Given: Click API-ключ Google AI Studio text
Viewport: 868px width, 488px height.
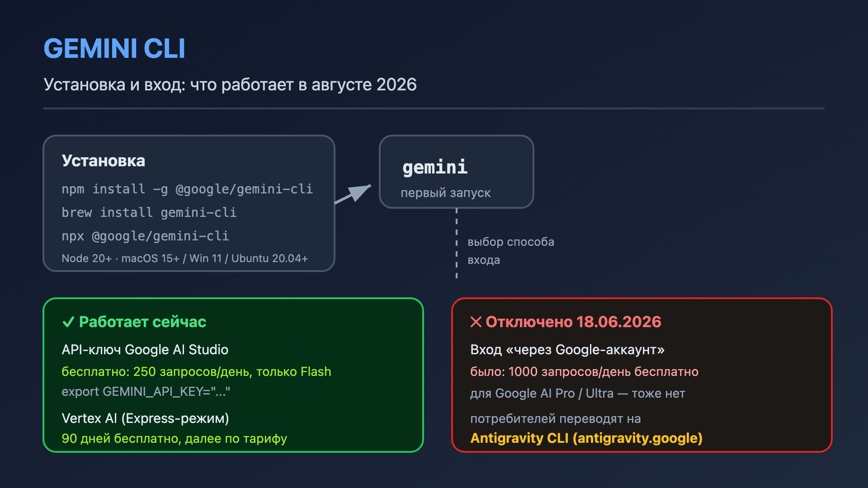Looking at the screenshot, I should tap(145, 350).
